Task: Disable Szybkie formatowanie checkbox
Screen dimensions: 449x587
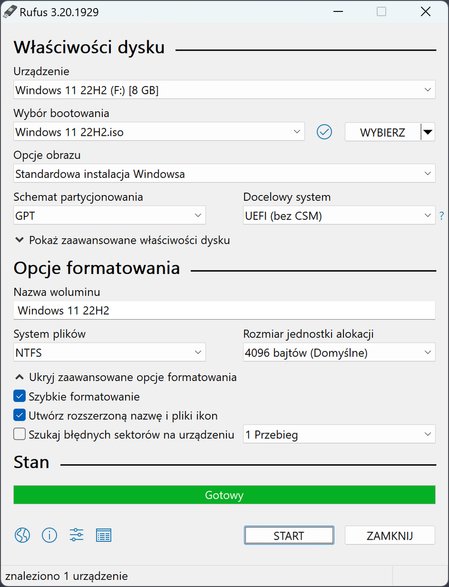Action: point(19,396)
